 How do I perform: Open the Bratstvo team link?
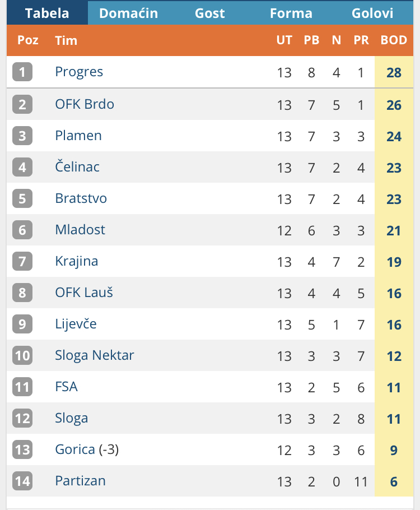tap(81, 198)
